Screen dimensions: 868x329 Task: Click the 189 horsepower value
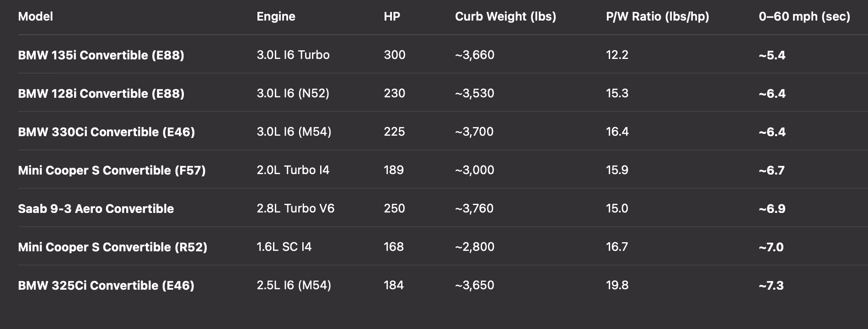pos(394,170)
